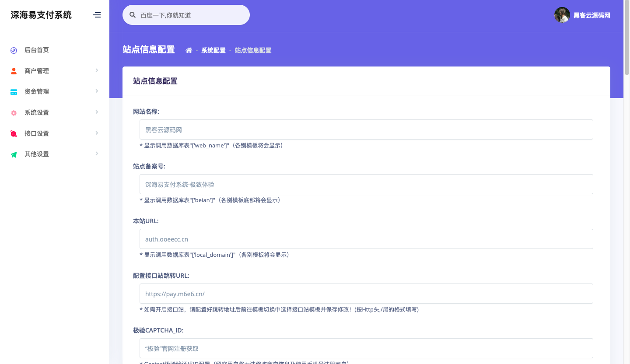Click the 系统配置 breadcrumb link
630x364 pixels.
point(213,50)
